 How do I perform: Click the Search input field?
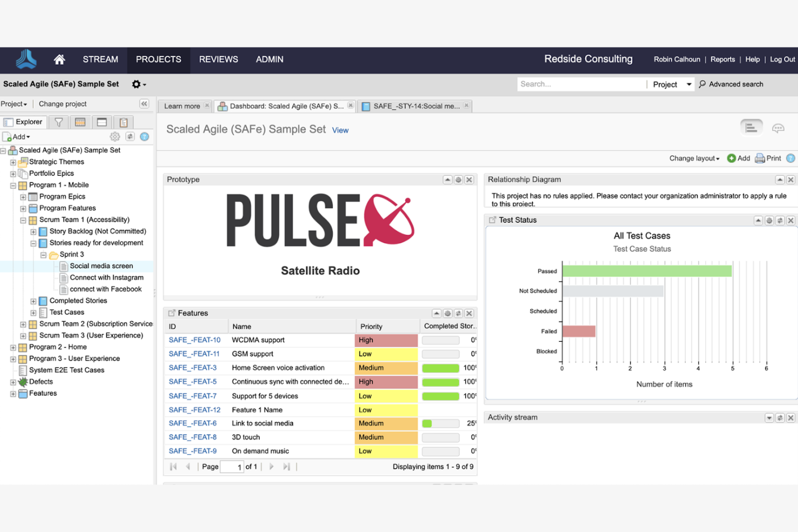click(x=582, y=84)
